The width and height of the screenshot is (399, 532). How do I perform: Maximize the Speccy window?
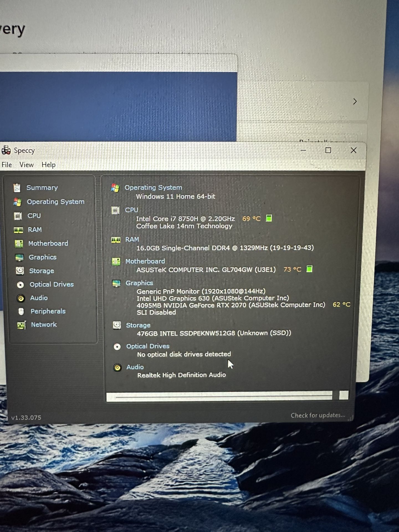(328, 150)
